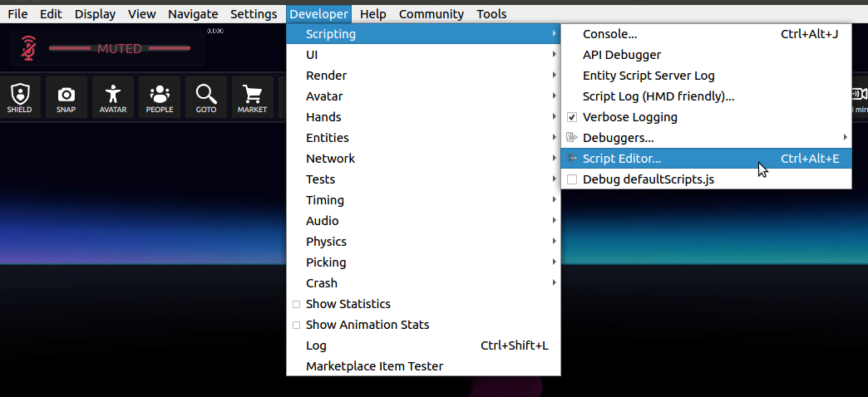Click the Script Editor arrow icon

point(572,159)
